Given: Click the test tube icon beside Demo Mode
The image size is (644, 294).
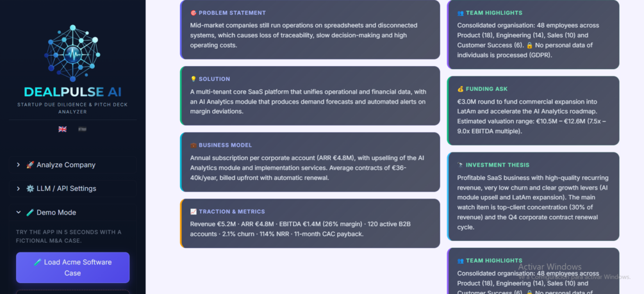Looking at the screenshot, I should 30,212.
